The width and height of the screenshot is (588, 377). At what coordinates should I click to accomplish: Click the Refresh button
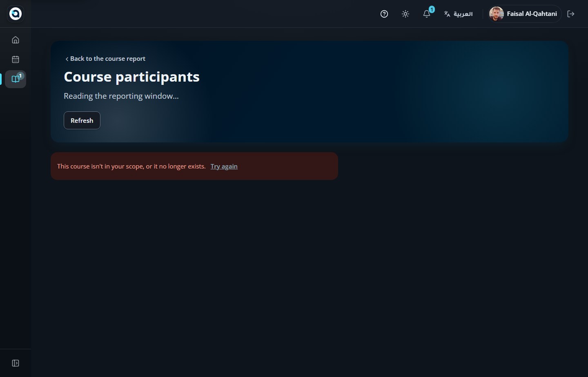[x=82, y=120]
